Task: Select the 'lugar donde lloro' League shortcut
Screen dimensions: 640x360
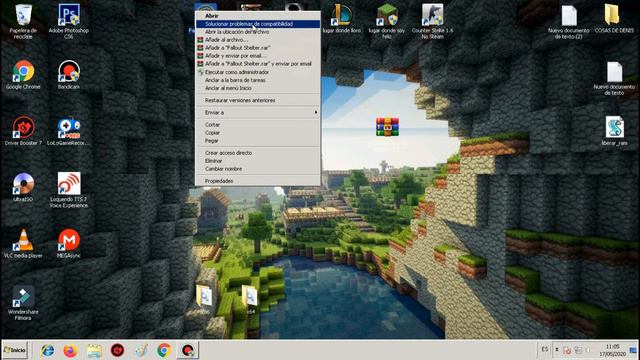Action: tap(342, 18)
